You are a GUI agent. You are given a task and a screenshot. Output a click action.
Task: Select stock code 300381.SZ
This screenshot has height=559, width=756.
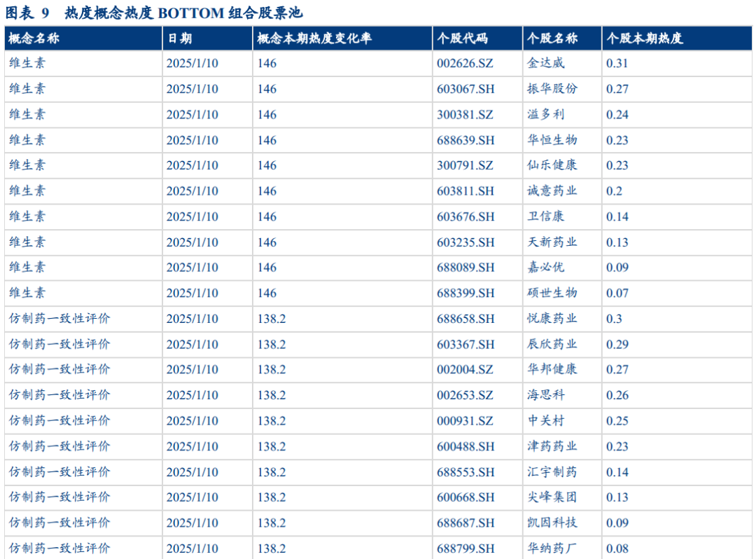pos(465,114)
